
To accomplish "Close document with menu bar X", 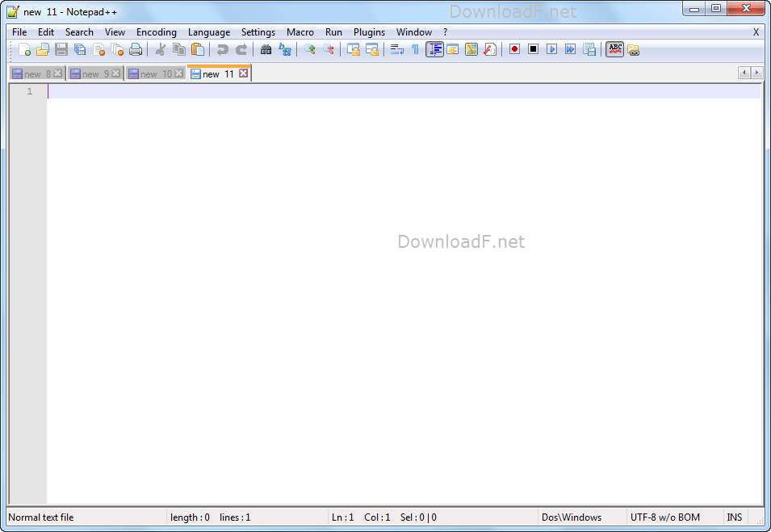I will [x=756, y=32].
